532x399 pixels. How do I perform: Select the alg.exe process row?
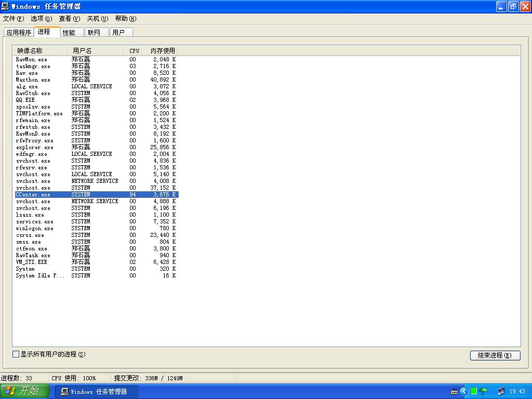pos(96,87)
